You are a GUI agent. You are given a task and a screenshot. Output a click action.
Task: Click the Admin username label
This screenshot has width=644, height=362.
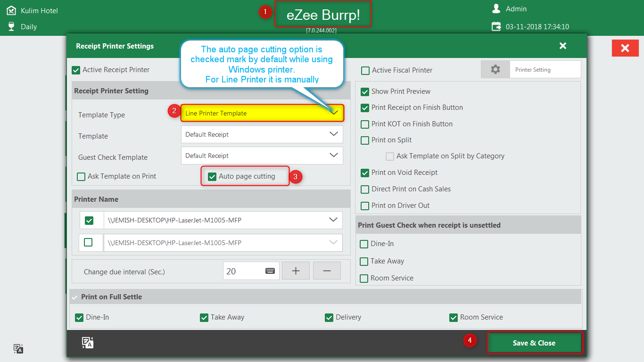click(516, 9)
